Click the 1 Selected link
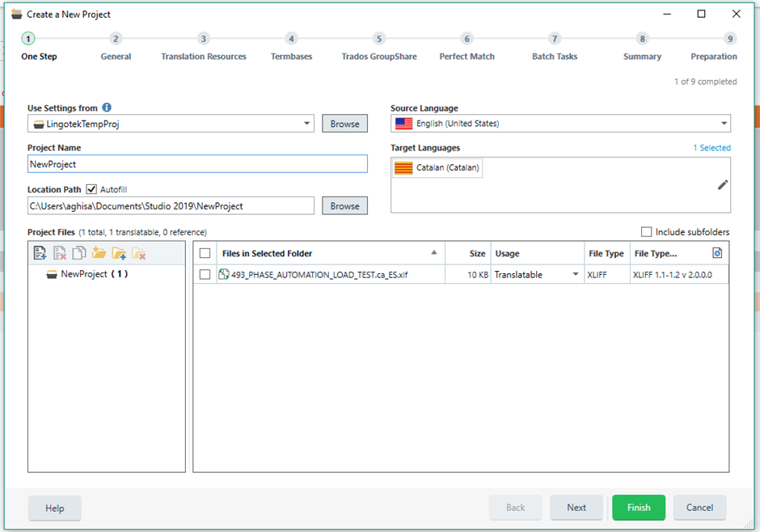The height and width of the screenshot is (532, 760). pyautogui.click(x=711, y=148)
